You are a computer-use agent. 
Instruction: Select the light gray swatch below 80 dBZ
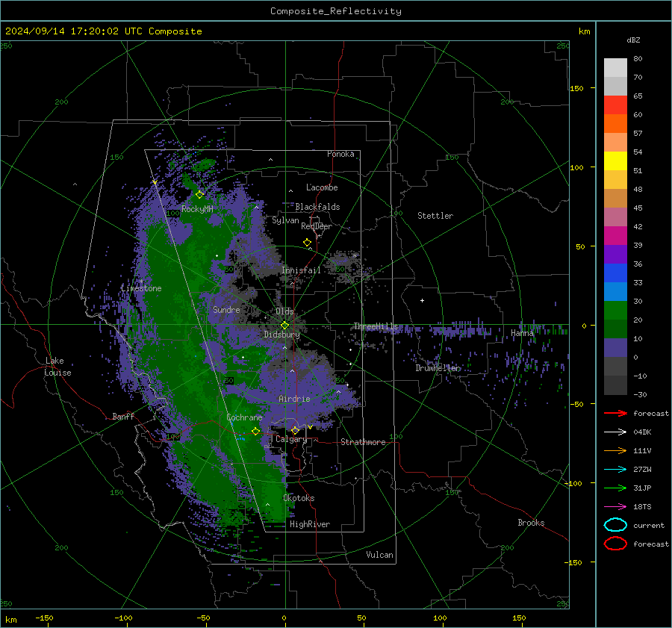click(x=615, y=68)
